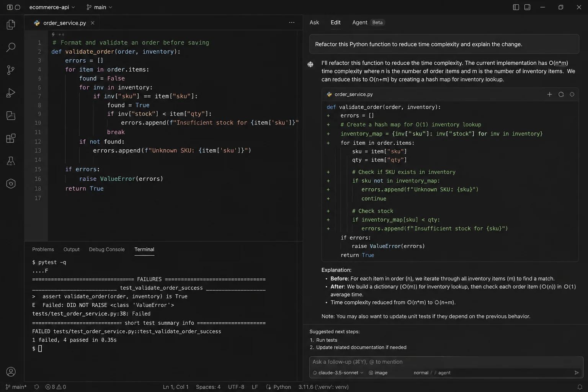Switch to the Edit chat mode tab
This screenshot has width=588, height=392.
pos(336,23)
